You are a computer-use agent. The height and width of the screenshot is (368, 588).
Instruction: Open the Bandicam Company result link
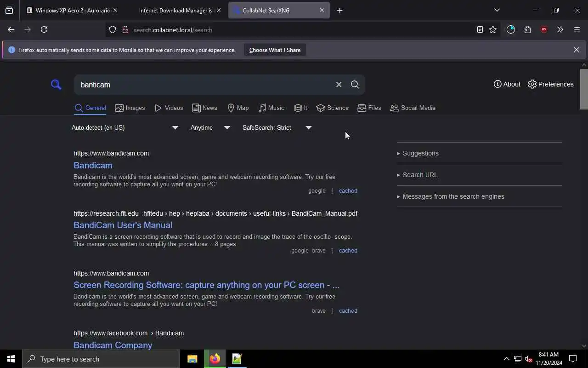(x=113, y=345)
